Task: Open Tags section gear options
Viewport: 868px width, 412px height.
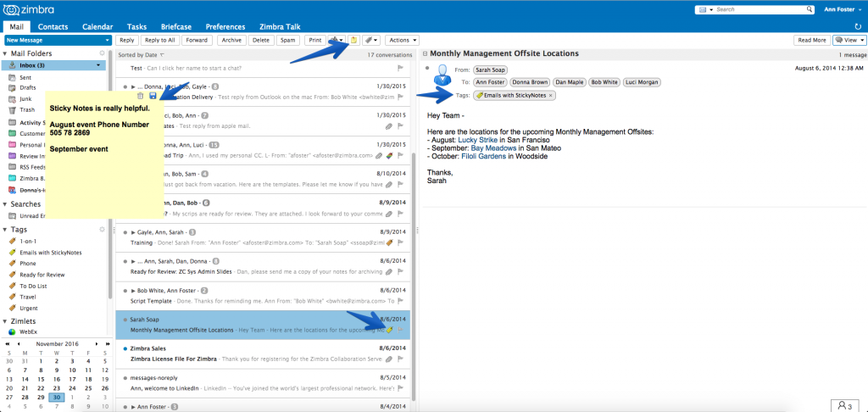Action: pyautogui.click(x=102, y=229)
